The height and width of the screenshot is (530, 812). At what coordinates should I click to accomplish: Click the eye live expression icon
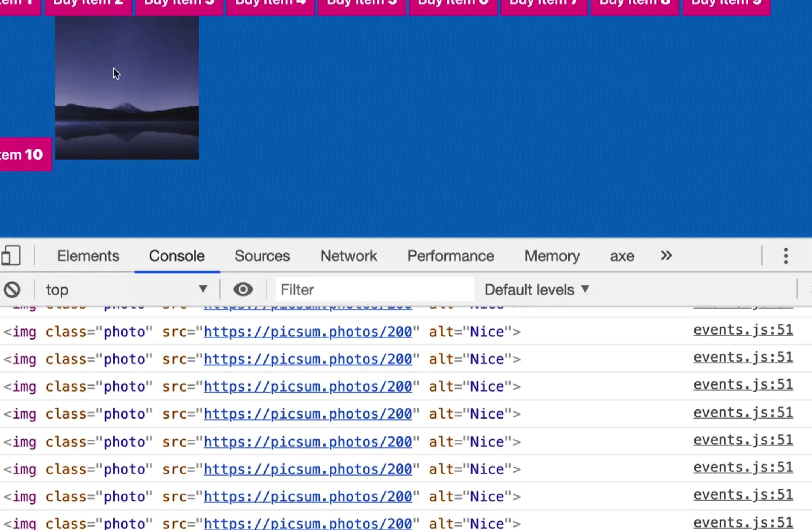(x=243, y=290)
